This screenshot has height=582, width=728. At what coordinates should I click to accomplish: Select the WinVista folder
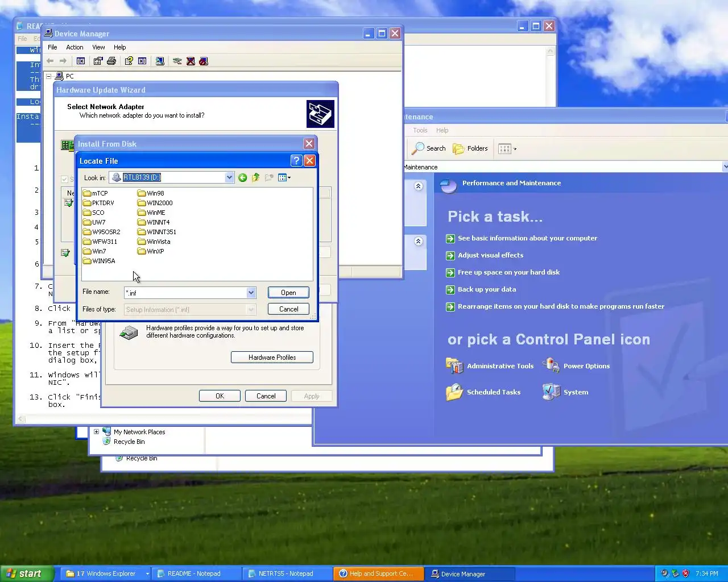click(154, 242)
